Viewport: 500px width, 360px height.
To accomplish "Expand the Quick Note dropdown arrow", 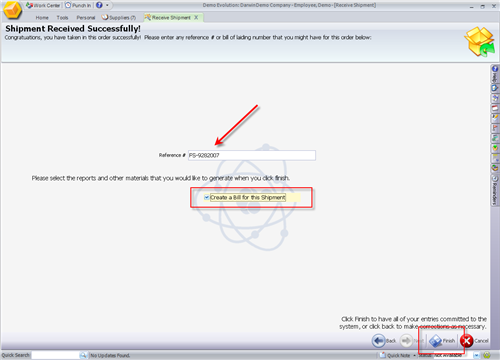I will point(414,355).
